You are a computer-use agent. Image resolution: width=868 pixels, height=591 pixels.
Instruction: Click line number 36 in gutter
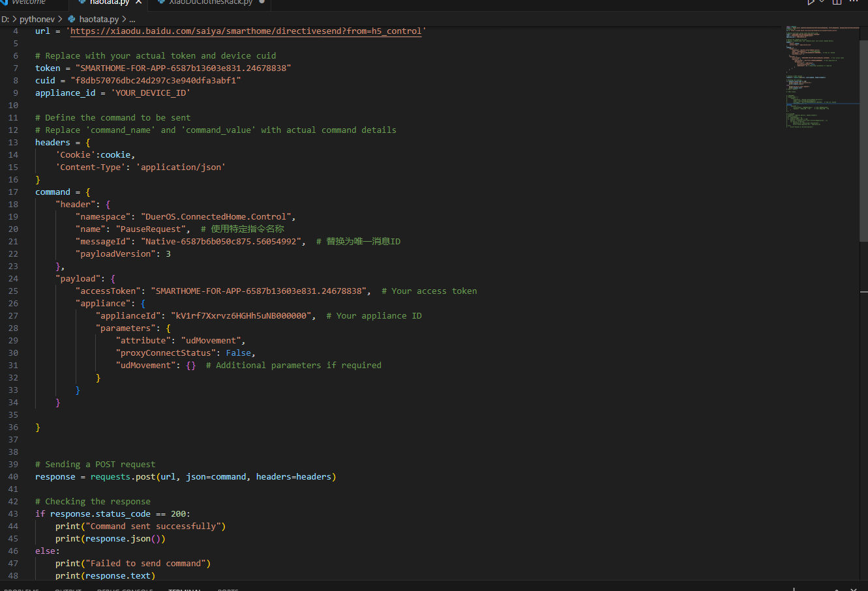click(x=13, y=427)
